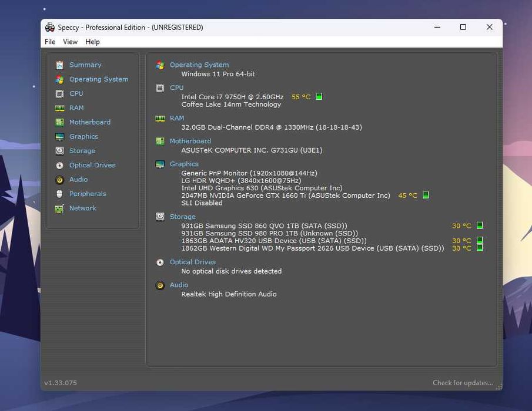Click the drive icon beside Storage heading
Screen dimensions: 532x411
(160, 217)
